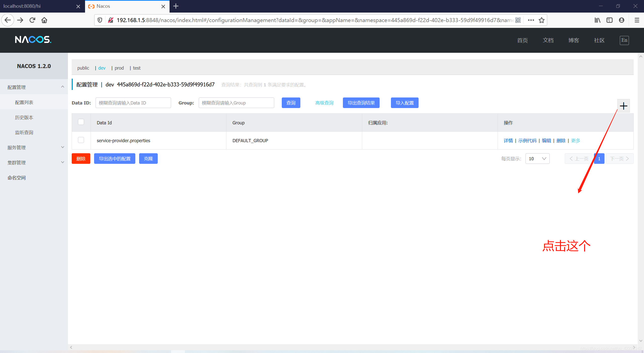The height and width of the screenshot is (353, 644).
Task: Open 命名空间 in the sidebar
Action: pyautogui.click(x=17, y=178)
